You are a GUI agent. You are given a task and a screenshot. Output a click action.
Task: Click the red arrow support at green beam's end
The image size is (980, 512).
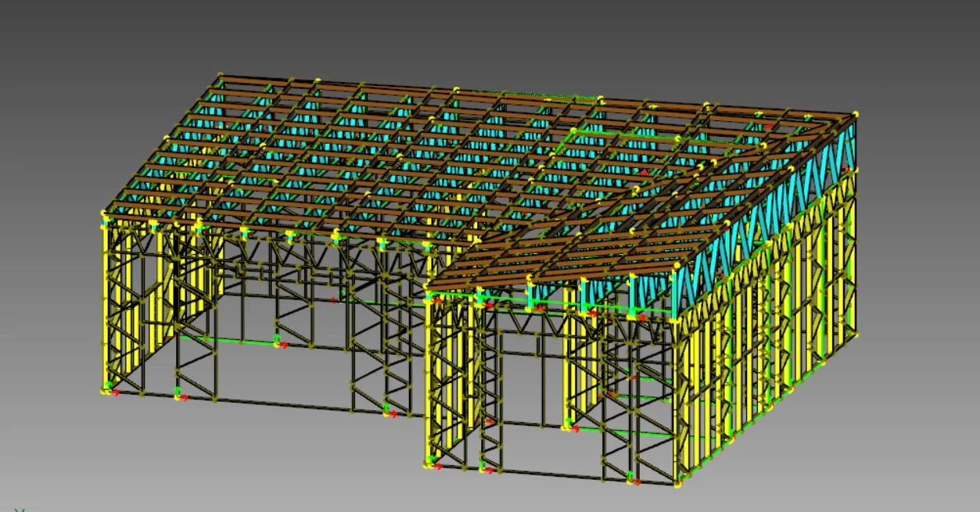[280, 343]
